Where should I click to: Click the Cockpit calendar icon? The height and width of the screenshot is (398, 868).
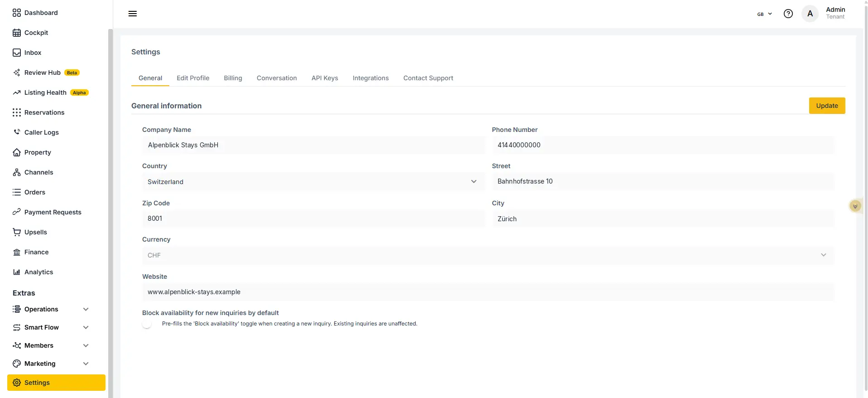(17, 33)
